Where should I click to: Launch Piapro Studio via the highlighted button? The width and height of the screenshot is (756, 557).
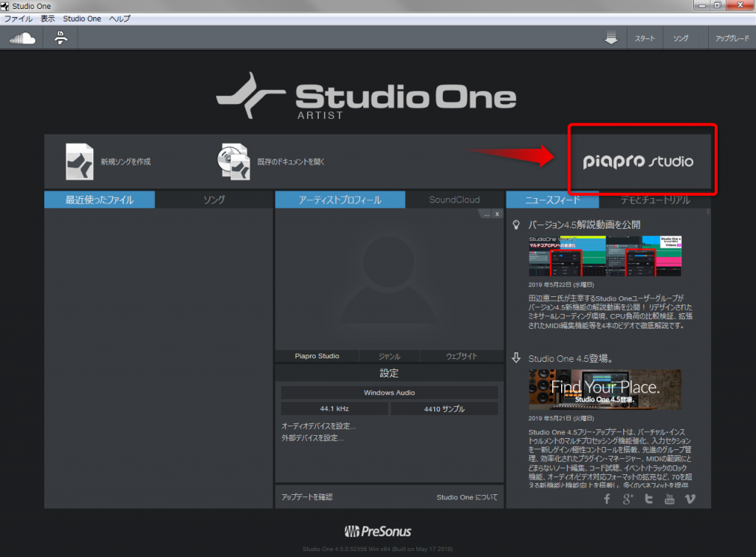pos(641,160)
